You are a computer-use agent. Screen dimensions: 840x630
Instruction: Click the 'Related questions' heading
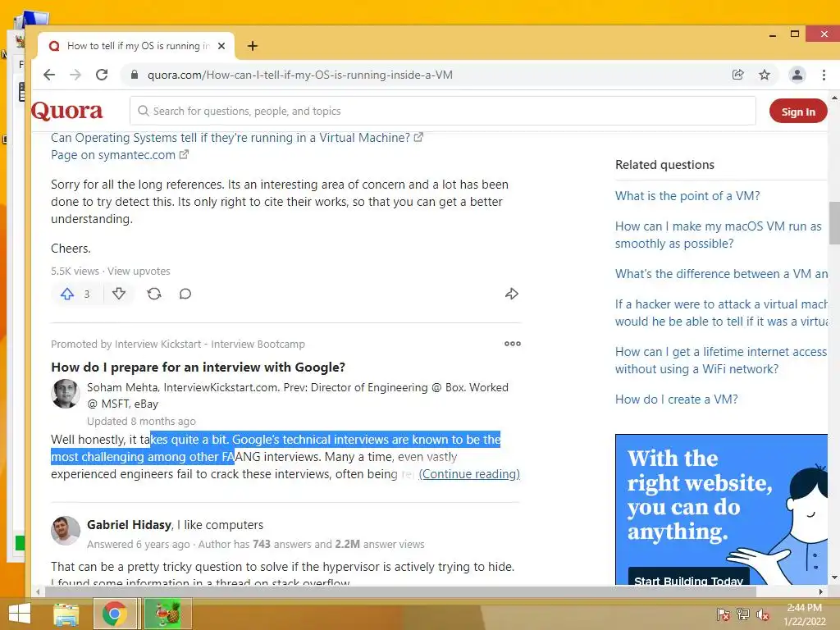point(664,165)
